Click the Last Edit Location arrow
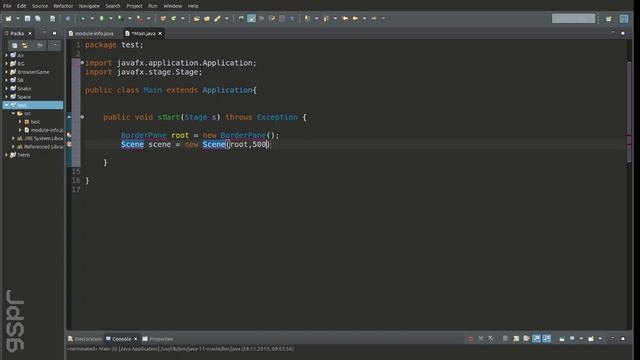This screenshot has height=360, width=640. (345, 18)
